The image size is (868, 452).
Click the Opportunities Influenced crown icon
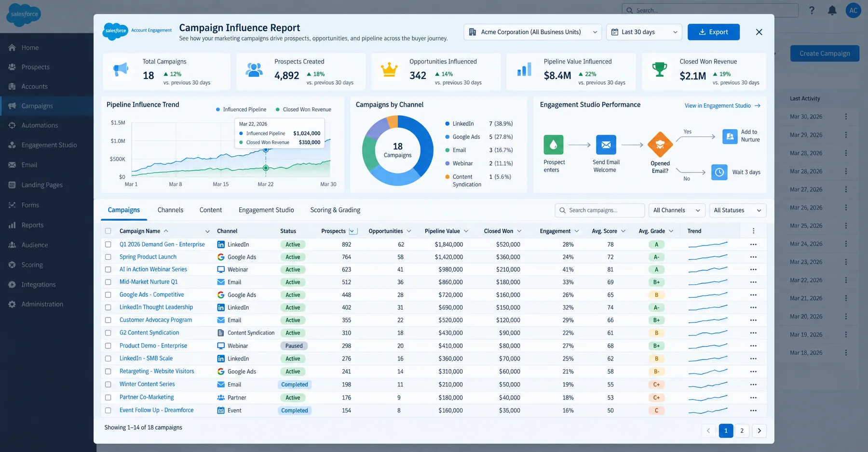(x=389, y=70)
